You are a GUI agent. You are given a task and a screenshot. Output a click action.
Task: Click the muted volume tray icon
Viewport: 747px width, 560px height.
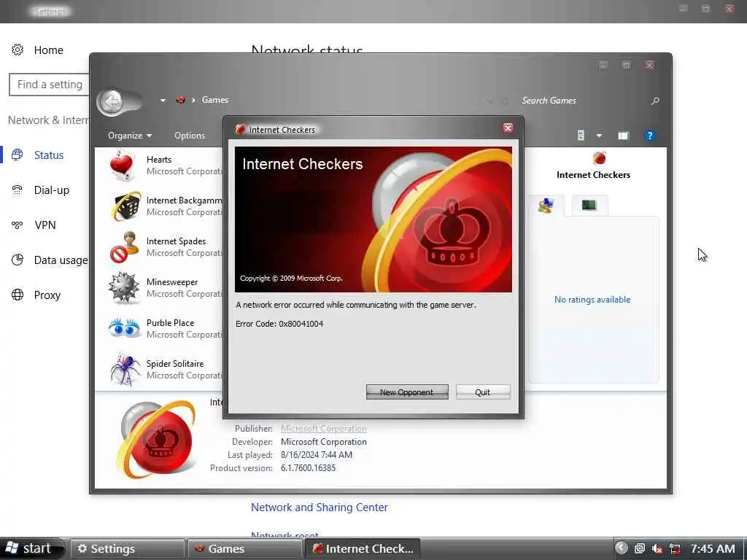click(x=657, y=548)
